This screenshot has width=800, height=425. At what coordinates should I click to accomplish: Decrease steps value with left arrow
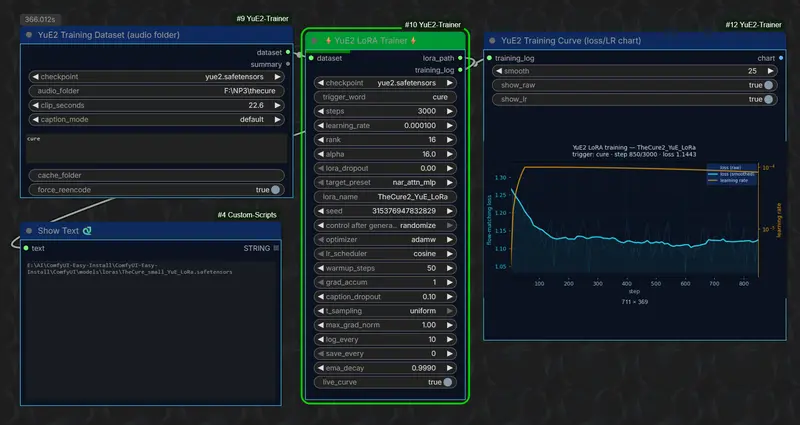(320, 111)
